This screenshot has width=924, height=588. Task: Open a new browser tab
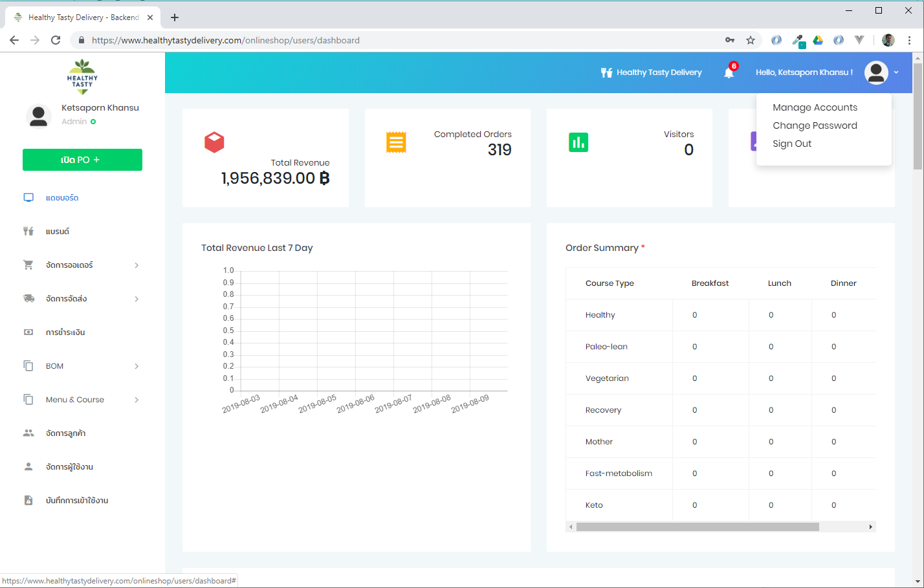[175, 17]
